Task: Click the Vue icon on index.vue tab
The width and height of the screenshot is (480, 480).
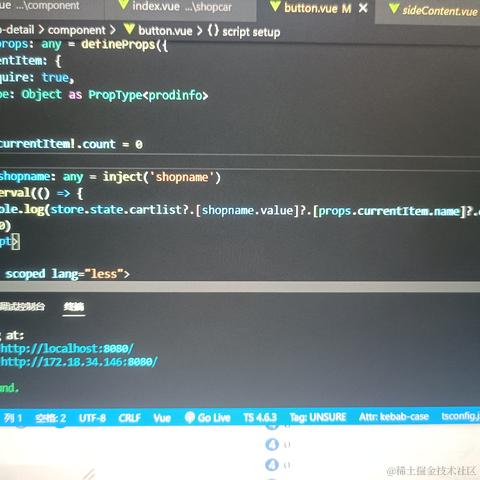Action: click(124, 4)
